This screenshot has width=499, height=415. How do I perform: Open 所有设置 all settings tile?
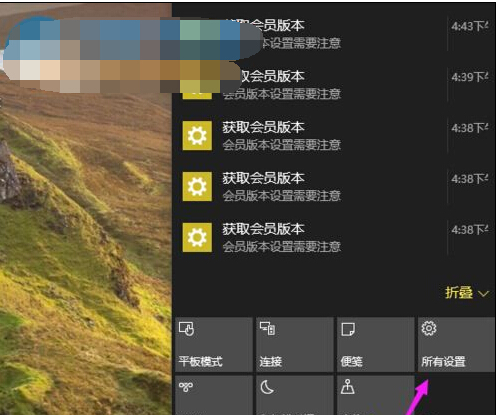456,345
